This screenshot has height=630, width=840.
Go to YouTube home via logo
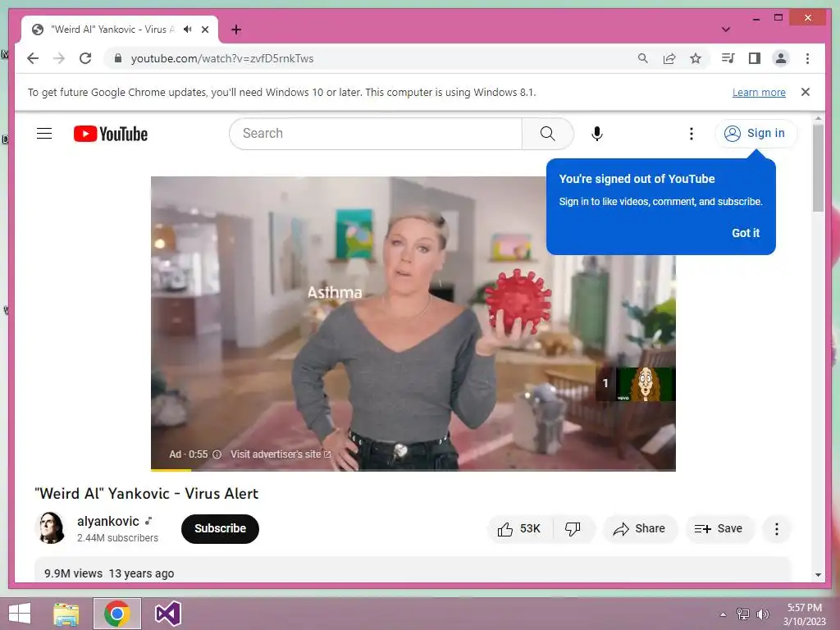coord(111,134)
